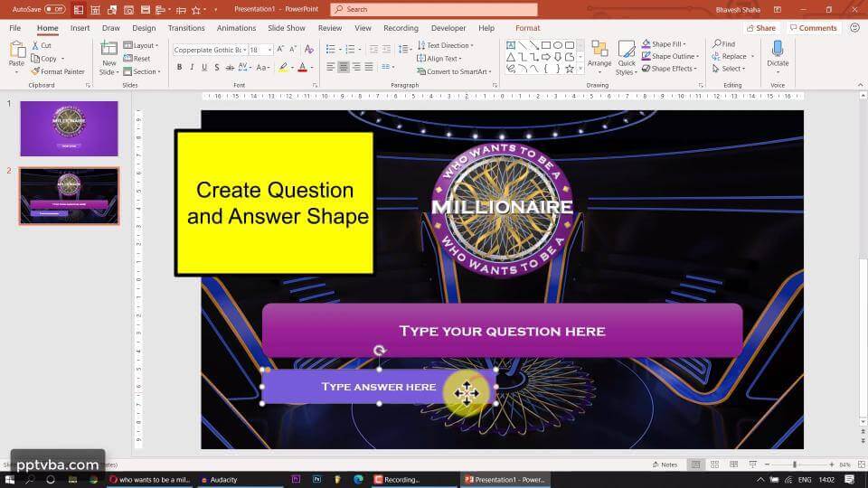Click the Paste clipboard icon

coord(16,51)
